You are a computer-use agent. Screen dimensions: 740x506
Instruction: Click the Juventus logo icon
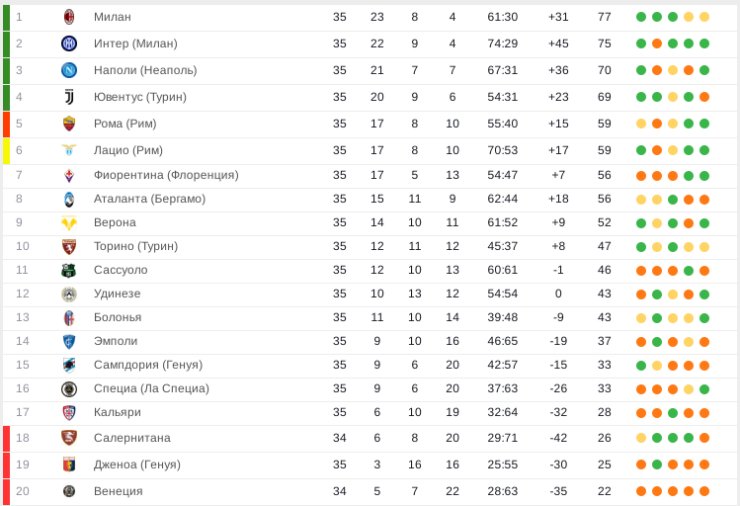point(69,97)
